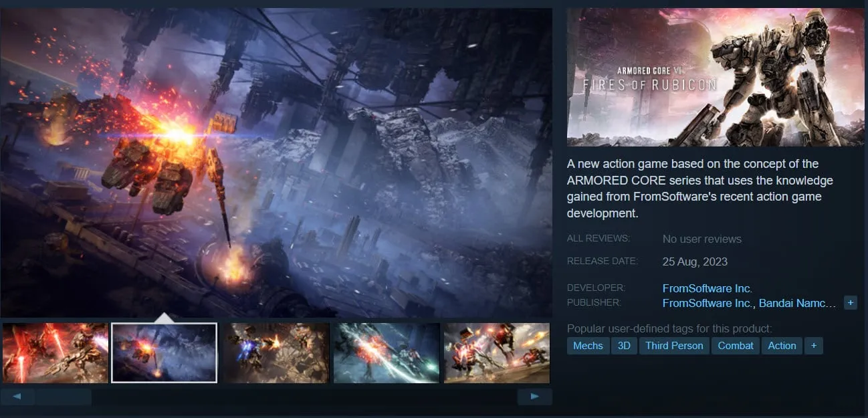Select the Combat tag
The height and width of the screenshot is (418, 868).
click(736, 346)
